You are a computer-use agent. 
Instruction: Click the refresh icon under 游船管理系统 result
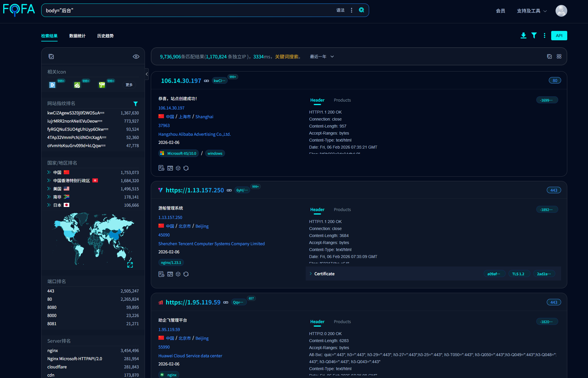click(x=186, y=274)
